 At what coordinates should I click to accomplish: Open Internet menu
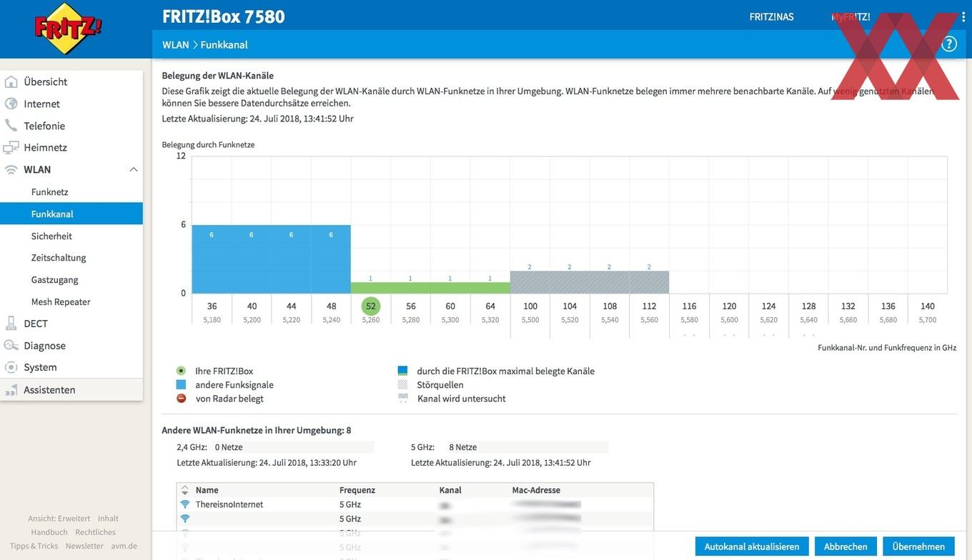[x=41, y=104]
